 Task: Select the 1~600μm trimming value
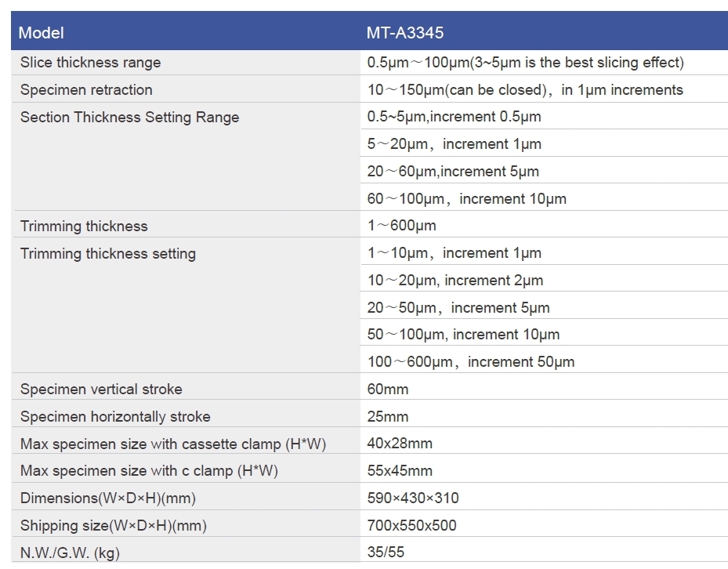(x=401, y=226)
